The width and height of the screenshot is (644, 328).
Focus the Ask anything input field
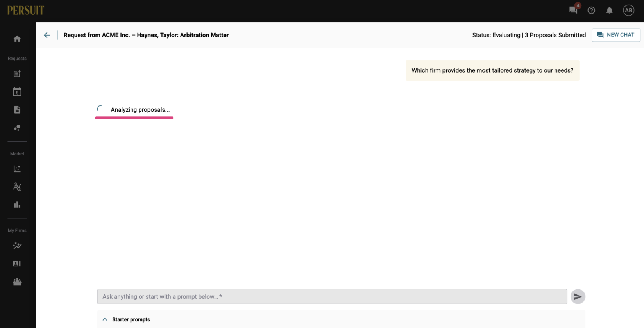(332, 297)
